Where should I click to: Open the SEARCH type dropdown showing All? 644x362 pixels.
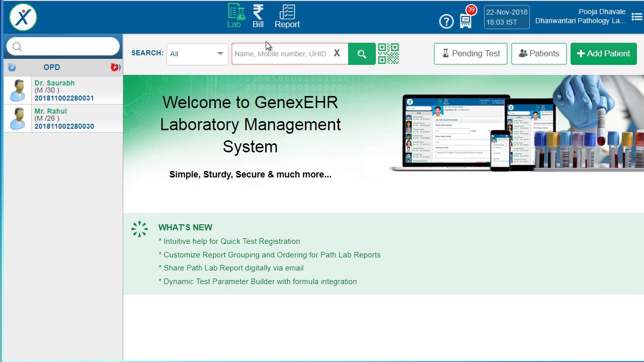[197, 54]
